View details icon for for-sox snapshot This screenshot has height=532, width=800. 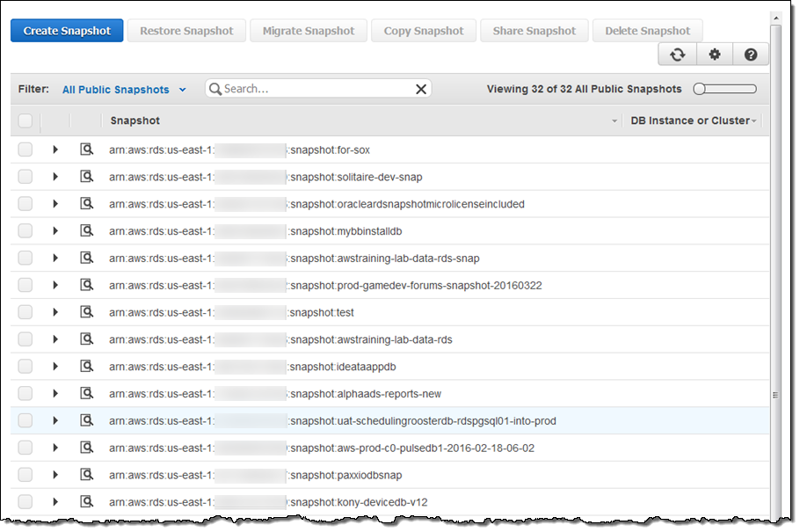pos(86,149)
